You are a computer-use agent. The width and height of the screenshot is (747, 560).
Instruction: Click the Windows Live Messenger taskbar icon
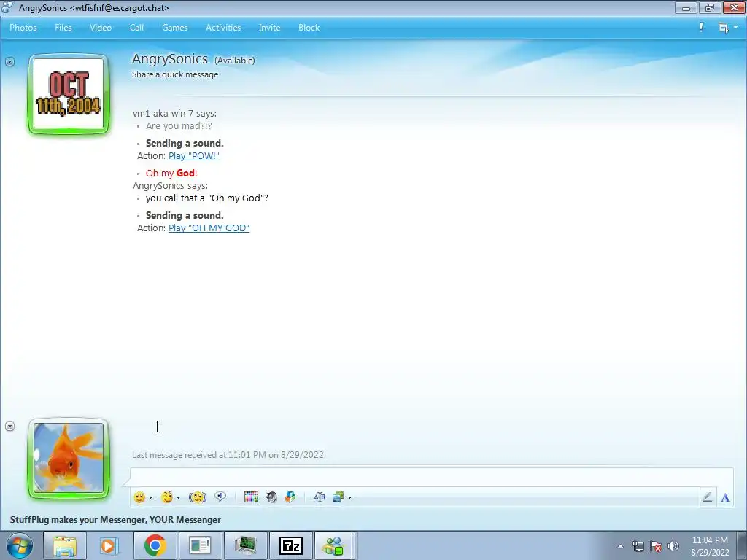click(333, 545)
